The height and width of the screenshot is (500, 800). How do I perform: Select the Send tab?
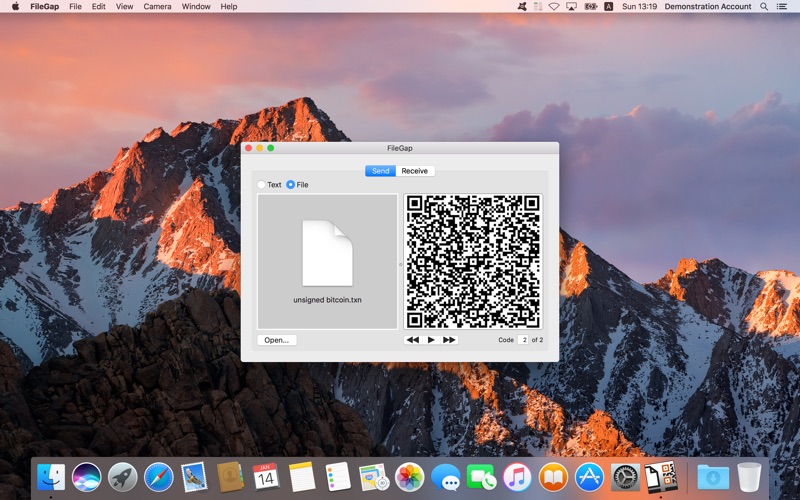point(380,171)
